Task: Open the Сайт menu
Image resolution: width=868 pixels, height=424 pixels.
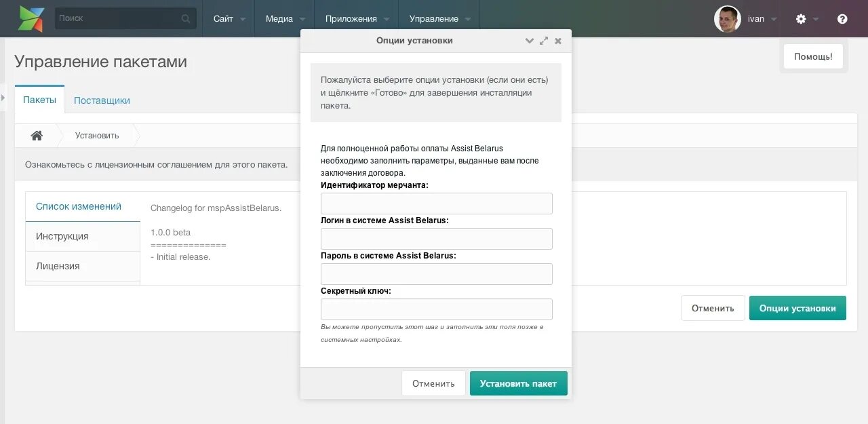Action: click(229, 19)
